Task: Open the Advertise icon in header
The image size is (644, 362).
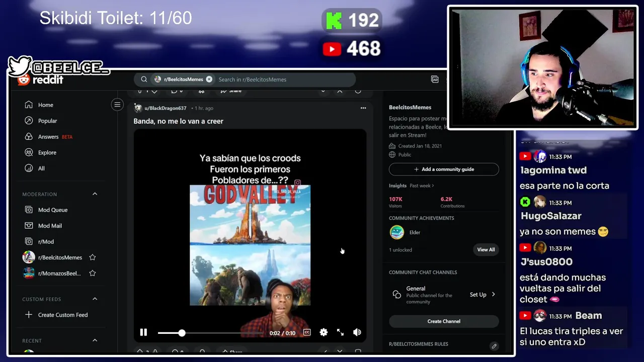Action: (x=435, y=79)
